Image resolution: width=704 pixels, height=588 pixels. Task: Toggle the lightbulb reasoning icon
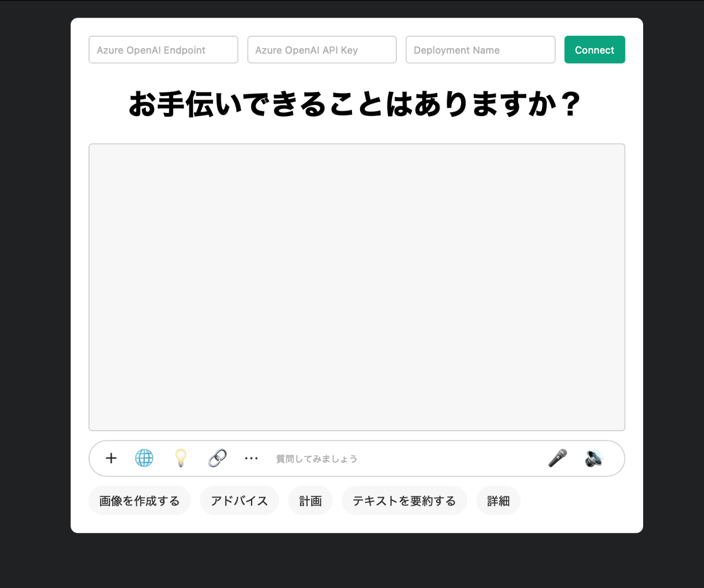(x=181, y=458)
